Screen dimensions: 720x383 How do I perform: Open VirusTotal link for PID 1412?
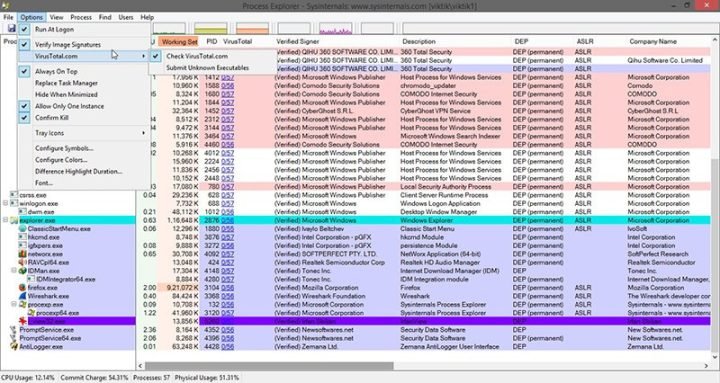(227, 77)
